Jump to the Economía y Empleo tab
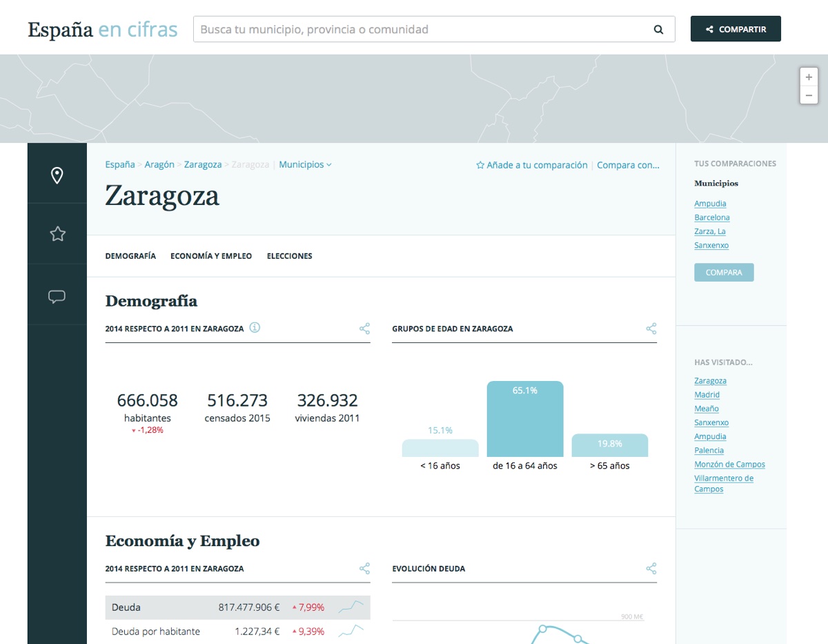Viewport: 828px width, 644px height. coord(211,256)
